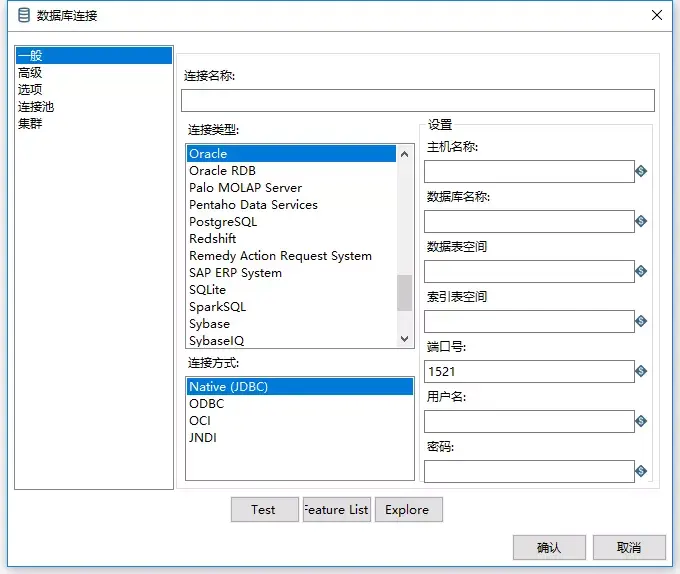Select SAP ERP System type
The height and width of the screenshot is (574, 680).
click(x=291, y=273)
